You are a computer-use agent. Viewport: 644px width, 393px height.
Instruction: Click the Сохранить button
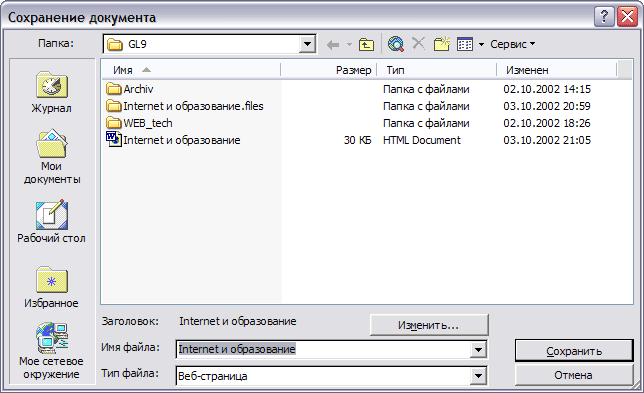[x=574, y=351]
